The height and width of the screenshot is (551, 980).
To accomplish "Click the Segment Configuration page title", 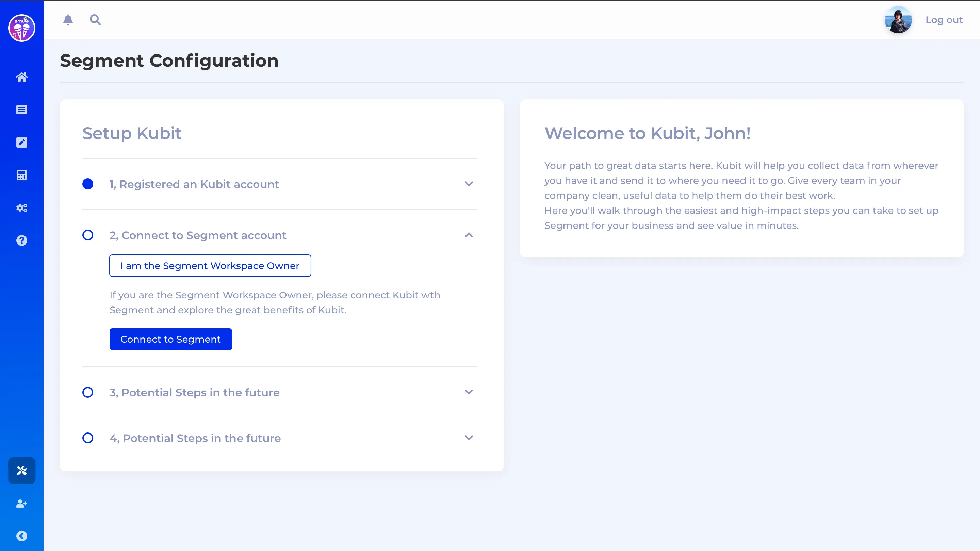I will (169, 61).
